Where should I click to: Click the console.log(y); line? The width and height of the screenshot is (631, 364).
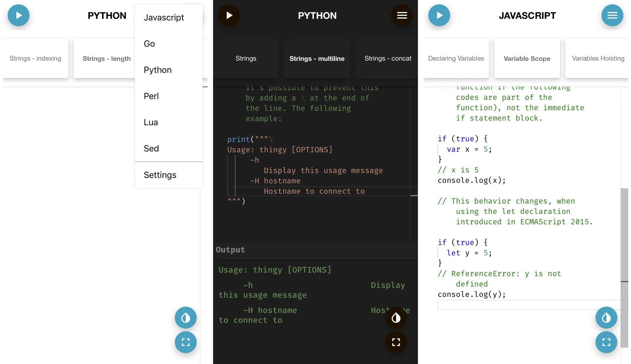(x=472, y=294)
